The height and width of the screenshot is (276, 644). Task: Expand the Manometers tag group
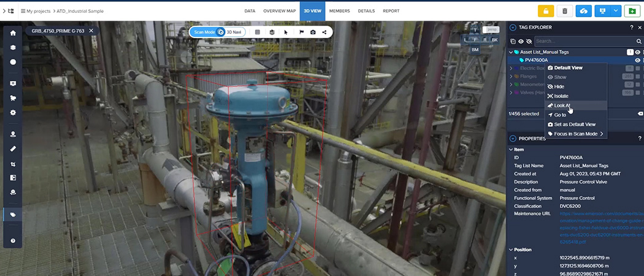tap(511, 85)
